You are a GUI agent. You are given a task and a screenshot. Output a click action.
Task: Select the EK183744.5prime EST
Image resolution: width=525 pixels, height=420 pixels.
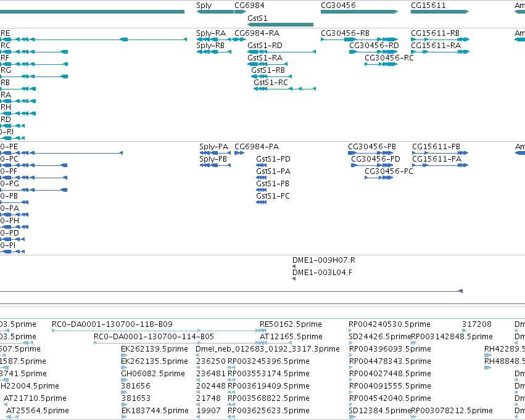[124, 417]
